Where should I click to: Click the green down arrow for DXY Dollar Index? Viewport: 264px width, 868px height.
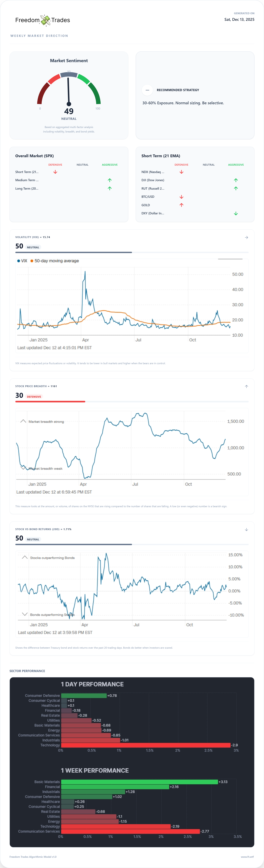coord(236,213)
